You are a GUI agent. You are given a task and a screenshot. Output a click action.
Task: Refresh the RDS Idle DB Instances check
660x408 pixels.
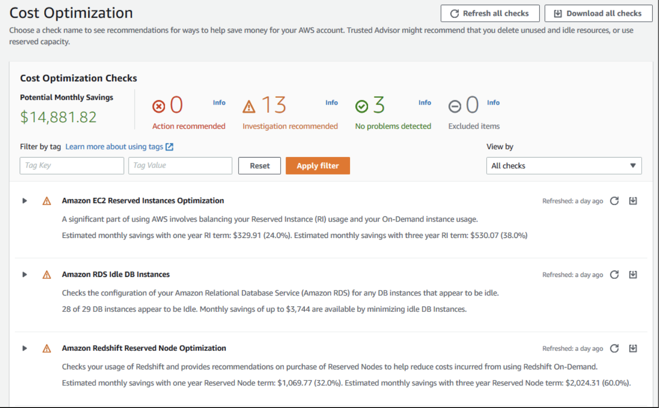[x=615, y=275]
